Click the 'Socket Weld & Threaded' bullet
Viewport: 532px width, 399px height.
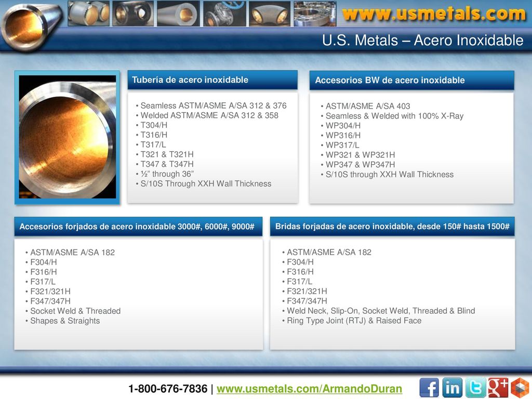point(75,311)
